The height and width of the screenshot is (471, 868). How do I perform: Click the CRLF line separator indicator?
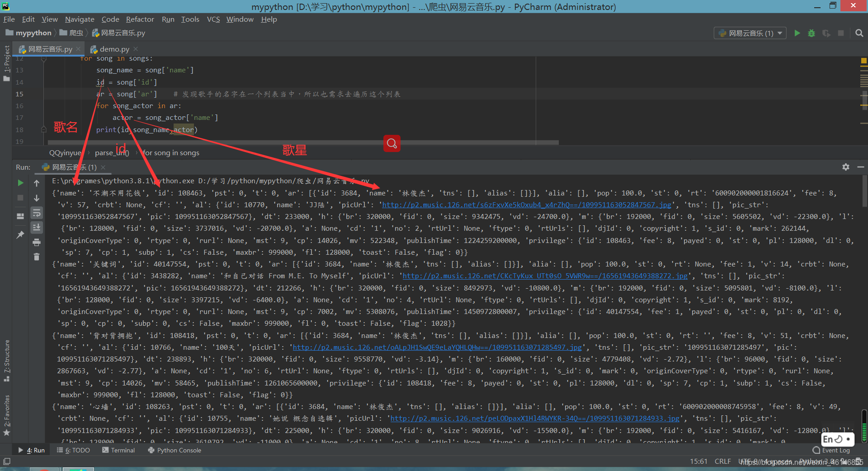722,461
